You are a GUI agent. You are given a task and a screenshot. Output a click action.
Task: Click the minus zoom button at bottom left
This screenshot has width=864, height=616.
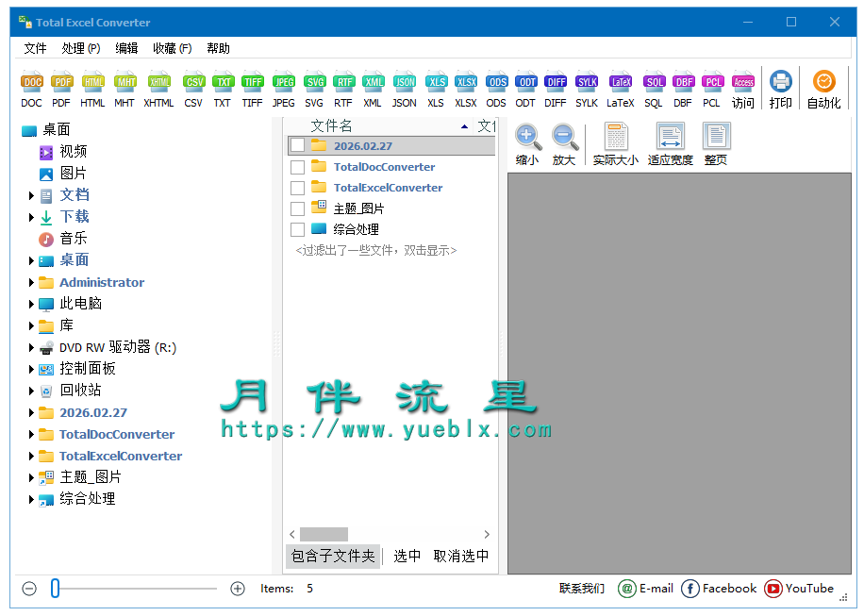[x=29, y=589]
